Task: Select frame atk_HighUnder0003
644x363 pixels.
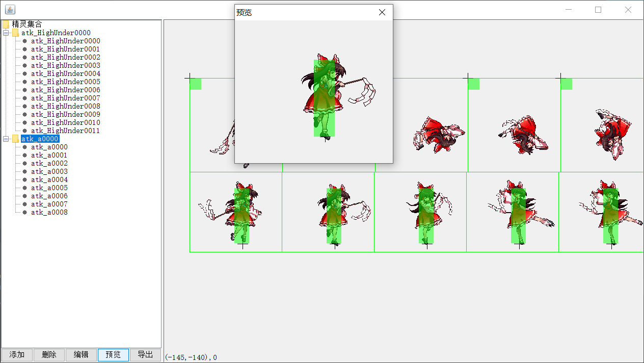Action: [x=65, y=65]
